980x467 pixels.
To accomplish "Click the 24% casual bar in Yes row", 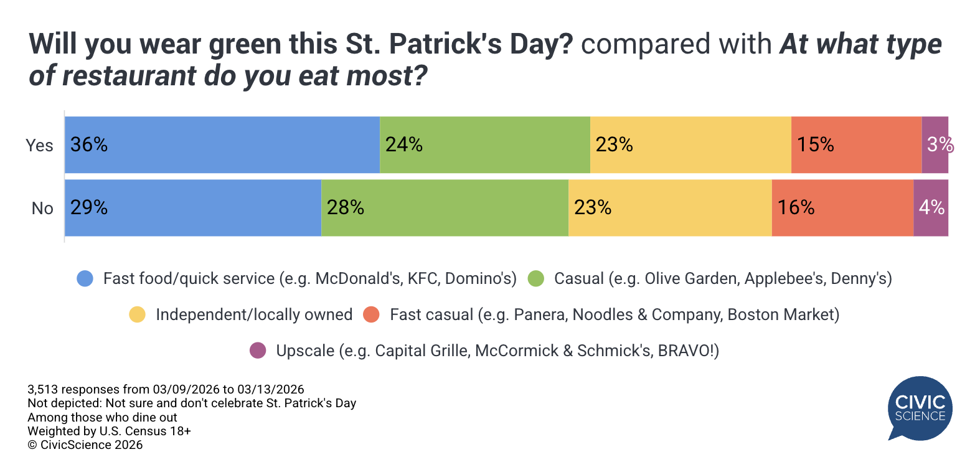I will [x=485, y=144].
